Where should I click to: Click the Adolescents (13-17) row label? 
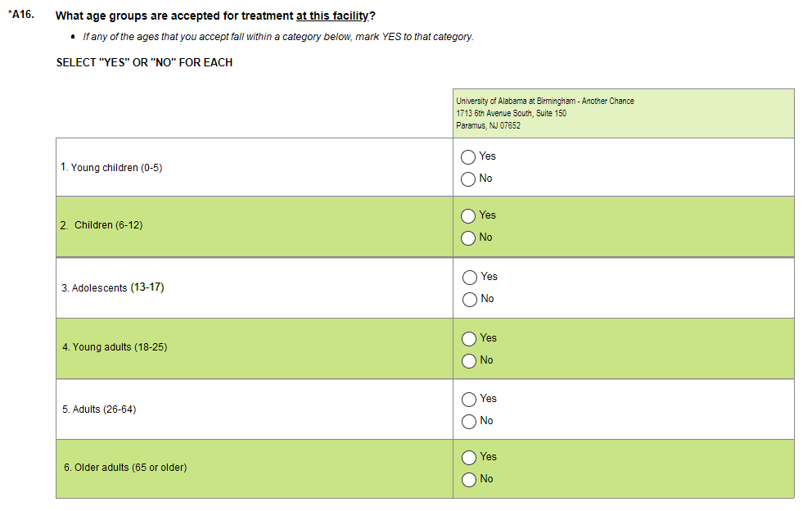113,288
